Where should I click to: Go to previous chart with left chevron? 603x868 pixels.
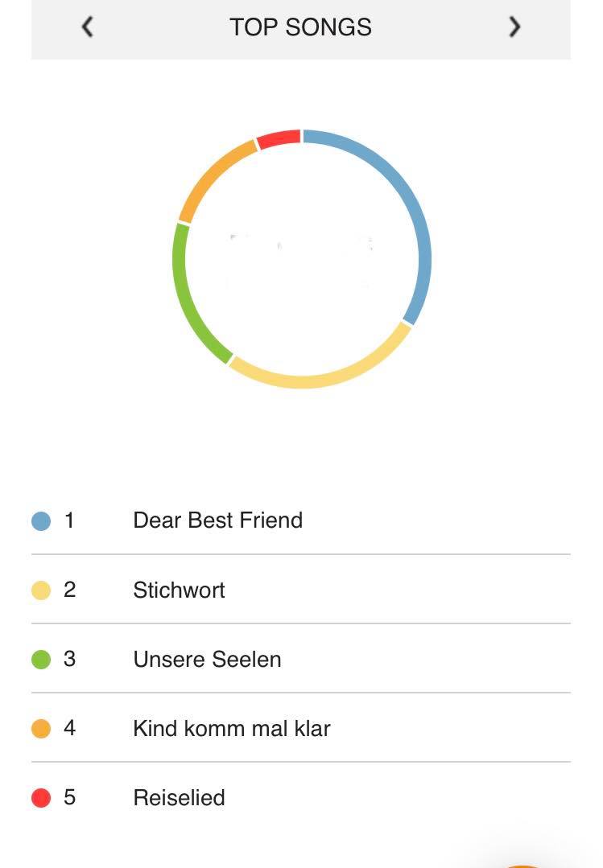(x=88, y=27)
